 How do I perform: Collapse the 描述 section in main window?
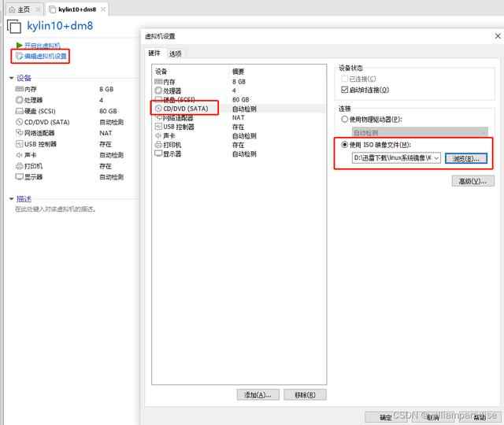(x=12, y=199)
